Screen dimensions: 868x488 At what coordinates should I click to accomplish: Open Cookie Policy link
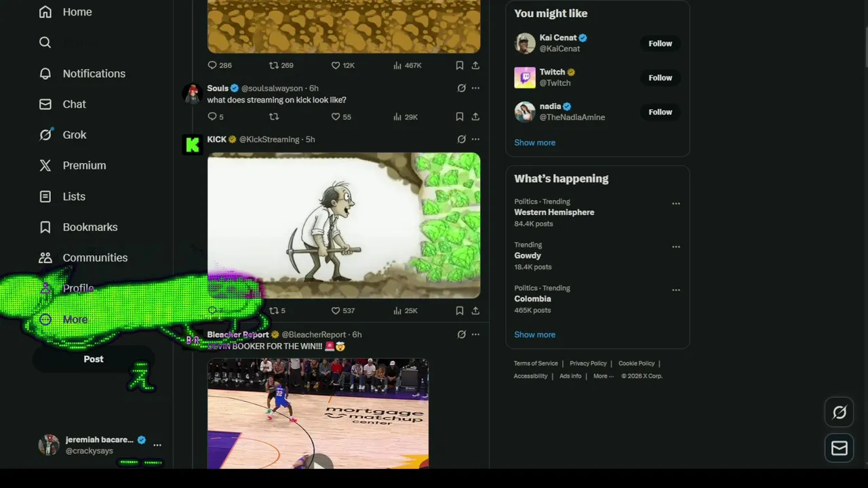point(636,363)
